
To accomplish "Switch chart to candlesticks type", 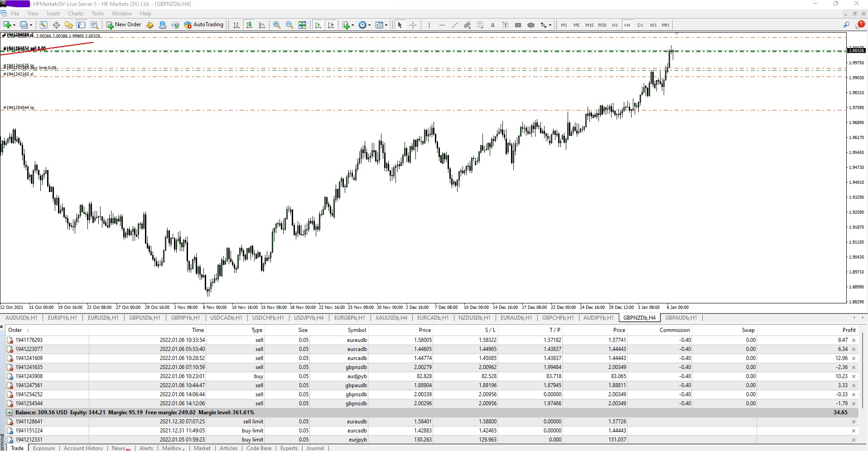I will [x=249, y=25].
